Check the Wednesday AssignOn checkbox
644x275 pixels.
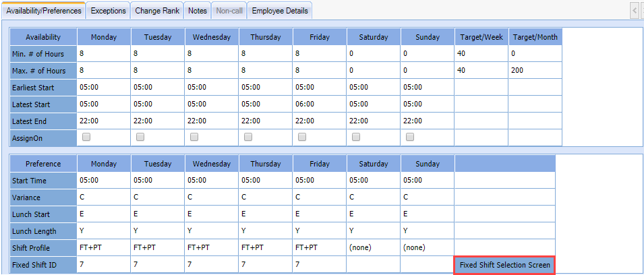194,137
